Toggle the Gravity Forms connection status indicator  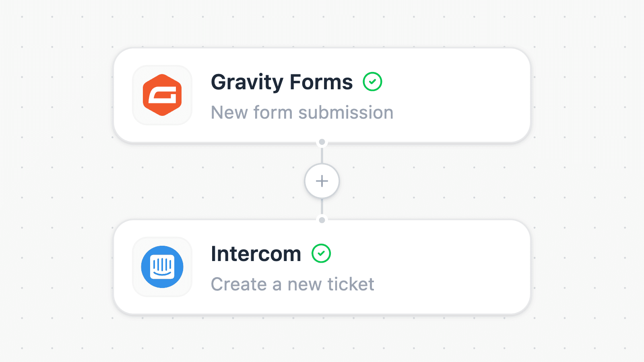(373, 82)
